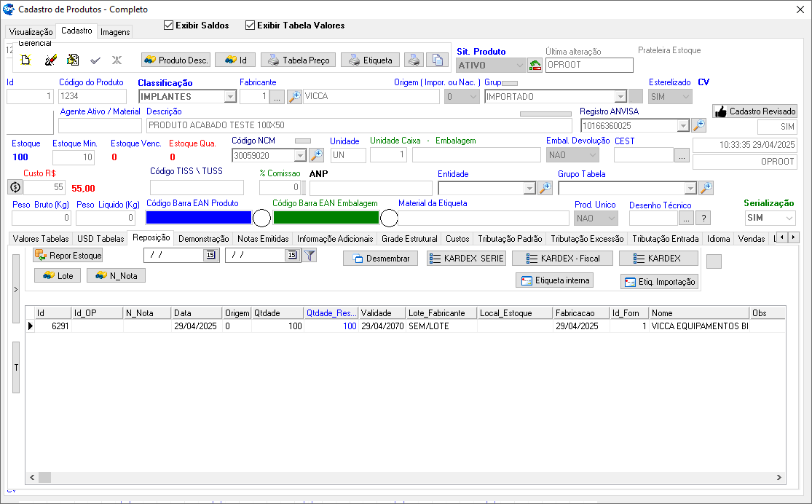812x504 pixels.
Task: Expand the Grupo Tabela combo box
Action: point(690,188)
